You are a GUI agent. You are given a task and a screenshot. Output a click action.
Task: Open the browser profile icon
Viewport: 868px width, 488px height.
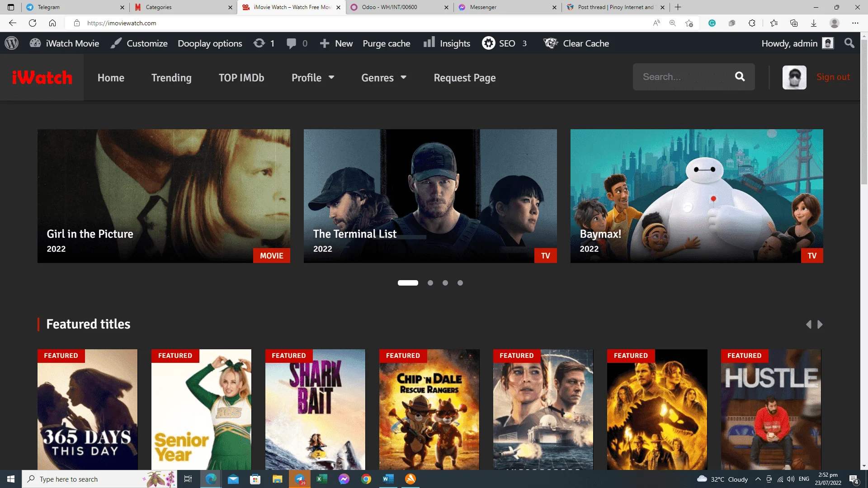click(835, 23)
